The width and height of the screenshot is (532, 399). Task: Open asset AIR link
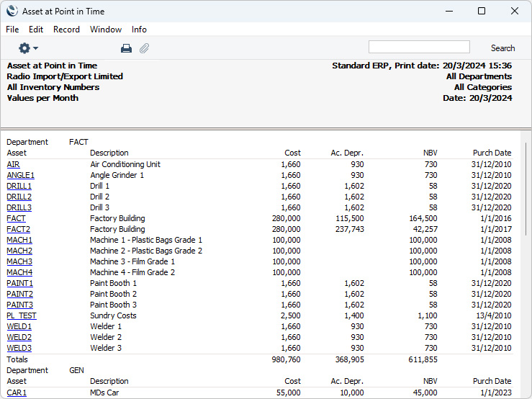tap(13, 164)
